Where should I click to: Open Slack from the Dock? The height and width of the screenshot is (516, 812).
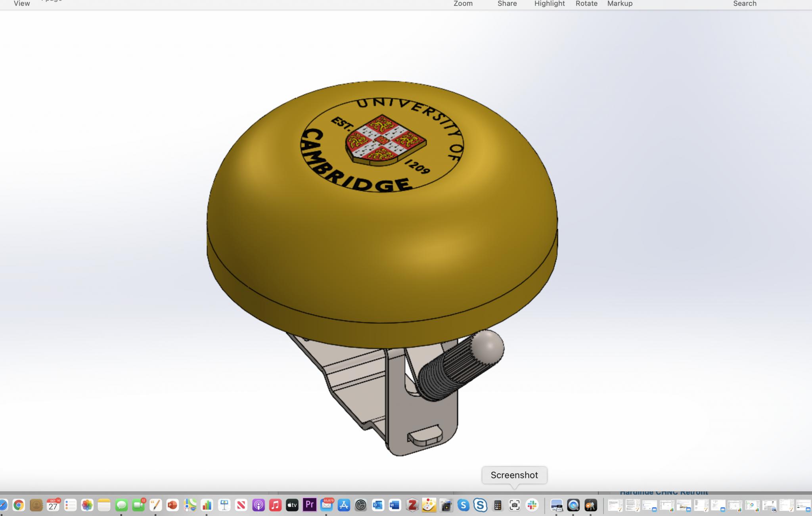tap(532, 505)
